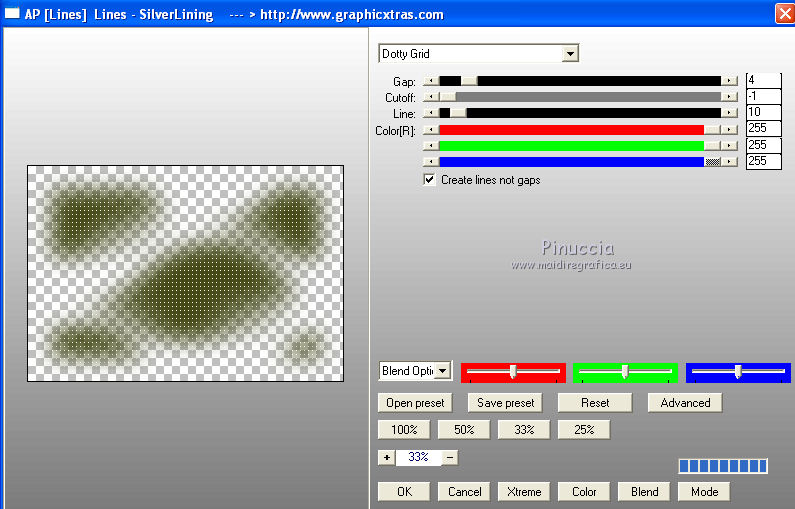
Task: Click left arrow of green color slider
Action: point(431,146)
